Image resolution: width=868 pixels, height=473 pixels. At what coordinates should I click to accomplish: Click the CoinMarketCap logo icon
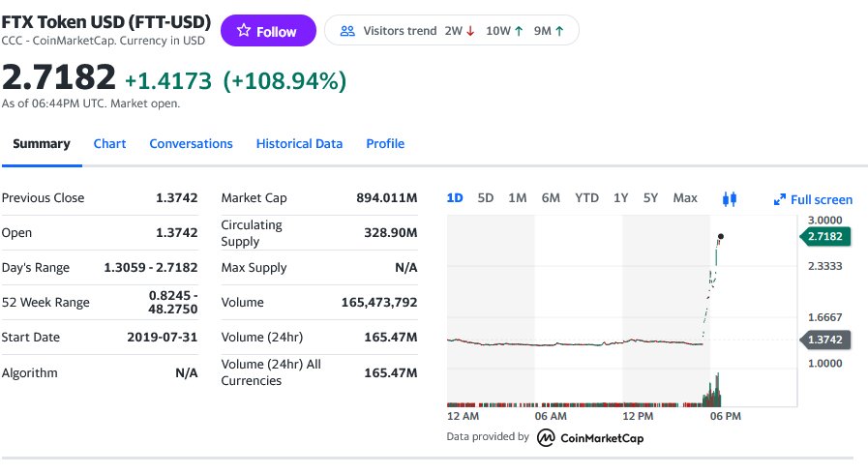tap(546, 437)
